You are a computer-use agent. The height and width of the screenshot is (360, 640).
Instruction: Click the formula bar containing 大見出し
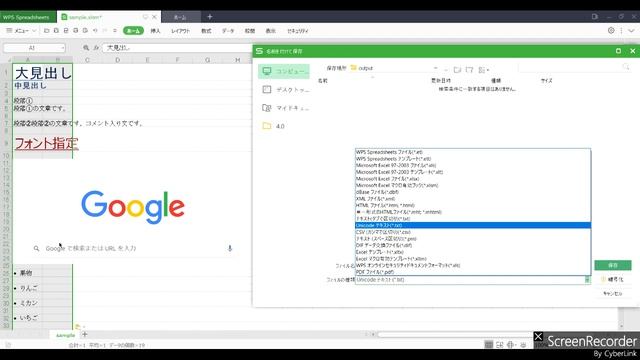(x=178, y=48)
